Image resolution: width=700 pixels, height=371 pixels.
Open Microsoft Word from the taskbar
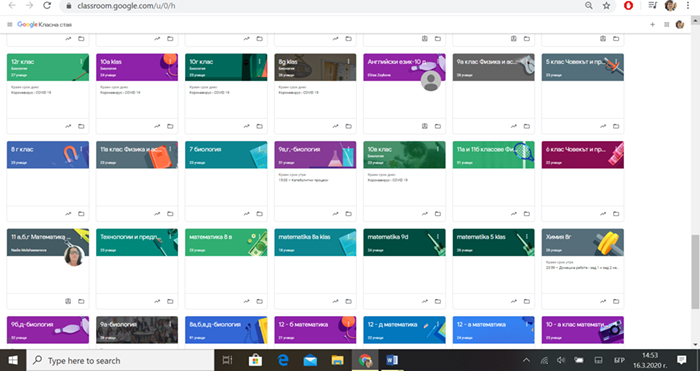[x=392, y=360]
